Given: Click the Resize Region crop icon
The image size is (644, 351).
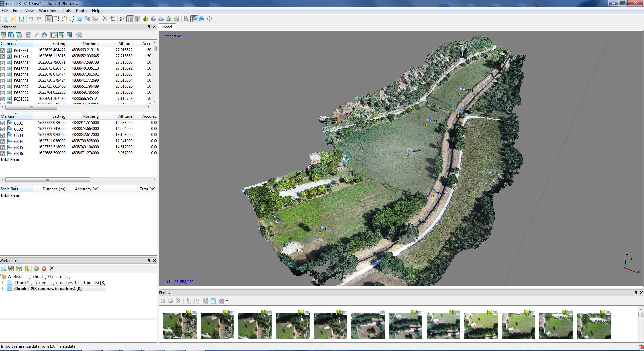Looking at the screenshot, I should [113, 19].
